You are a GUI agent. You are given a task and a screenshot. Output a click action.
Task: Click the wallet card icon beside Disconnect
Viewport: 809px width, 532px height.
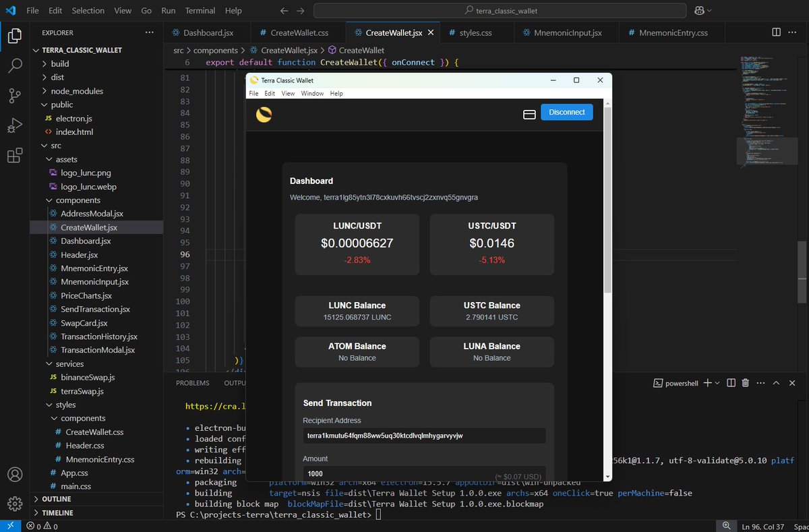[x=530, y=115]
